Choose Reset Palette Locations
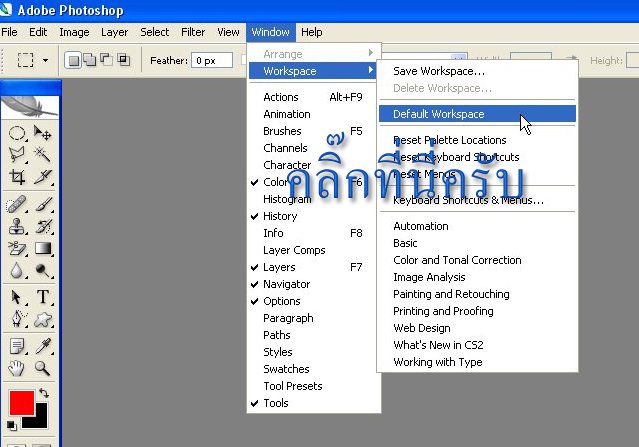This screenshot has height=447, width=639. [477, 140]
